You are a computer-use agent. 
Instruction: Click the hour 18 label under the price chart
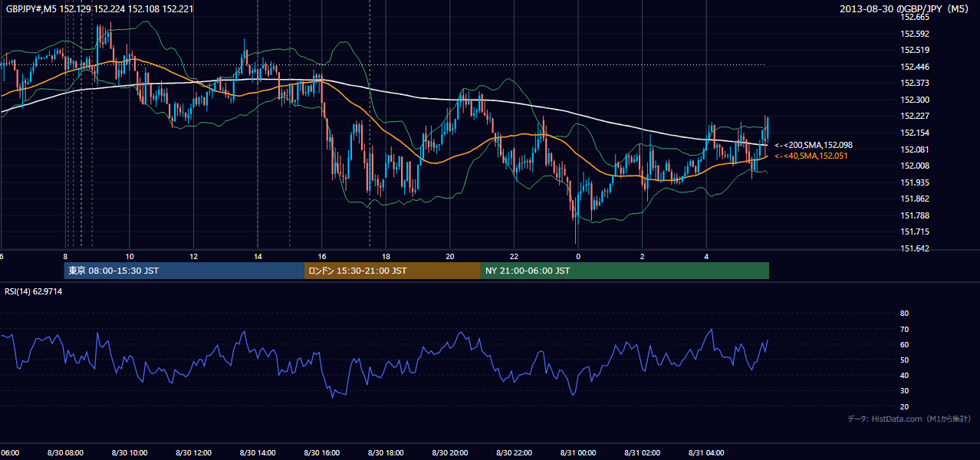pos(386,256)
